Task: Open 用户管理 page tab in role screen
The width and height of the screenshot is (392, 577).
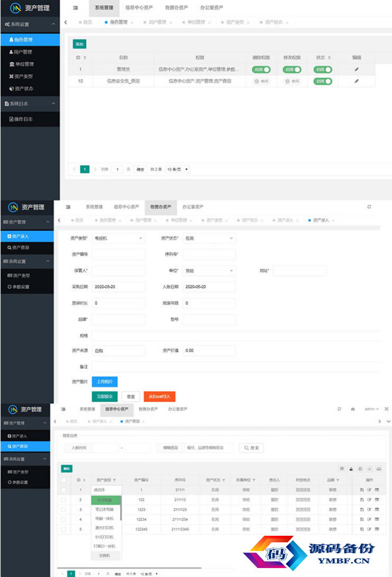Action: pos(158,22)
